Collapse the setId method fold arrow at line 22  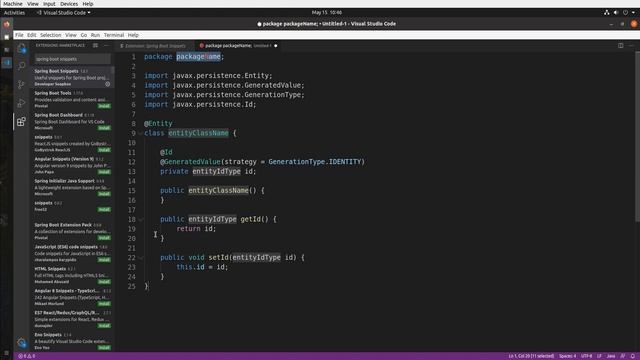[x=140, y=258]
